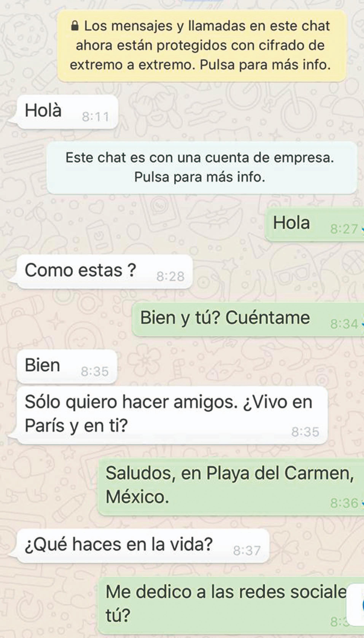Screen dimensions: 364x638
Task: Click the read checkmark beside 8:34
Action: coord(362,324)
